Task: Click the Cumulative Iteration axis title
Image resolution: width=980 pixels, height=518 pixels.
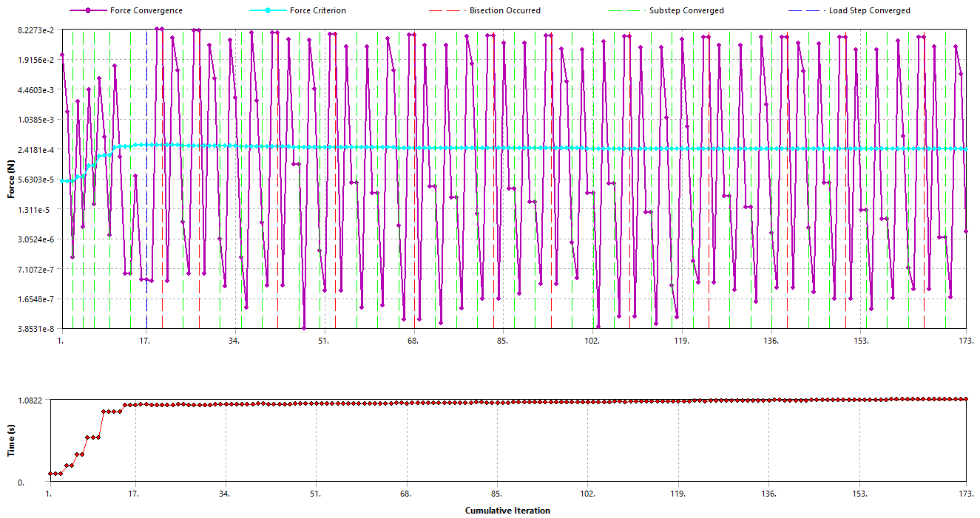Action: 507,511
